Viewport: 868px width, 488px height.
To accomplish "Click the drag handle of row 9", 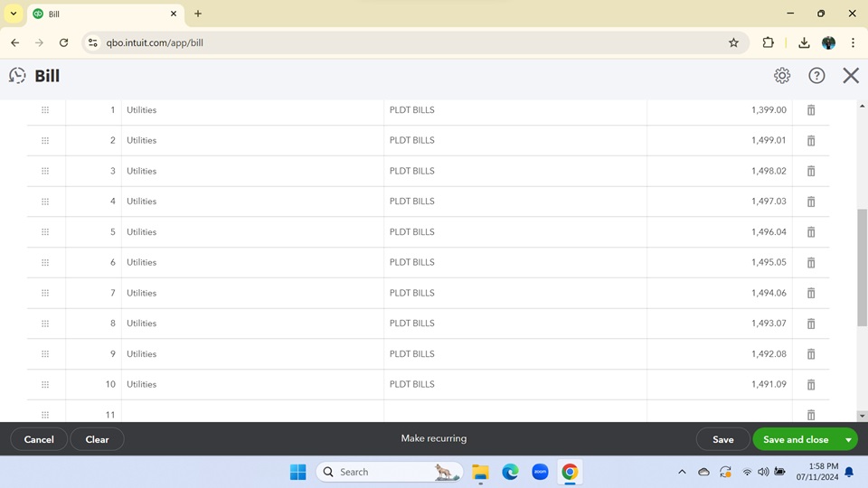I will pyautogui.click(x=45, y=353).
